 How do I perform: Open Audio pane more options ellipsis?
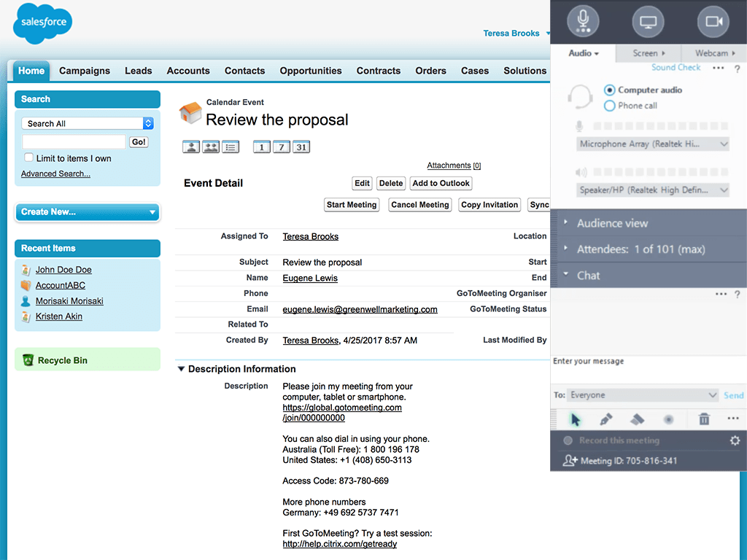point(719,68)
